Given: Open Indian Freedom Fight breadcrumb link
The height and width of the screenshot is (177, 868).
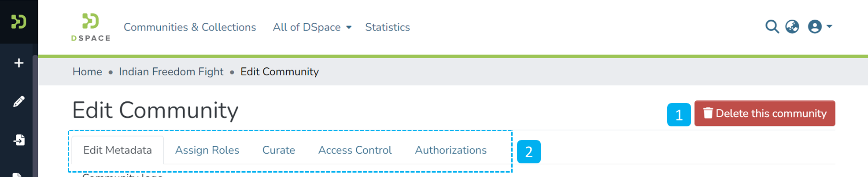Looking at the screenshot, I should coord(171,72).
